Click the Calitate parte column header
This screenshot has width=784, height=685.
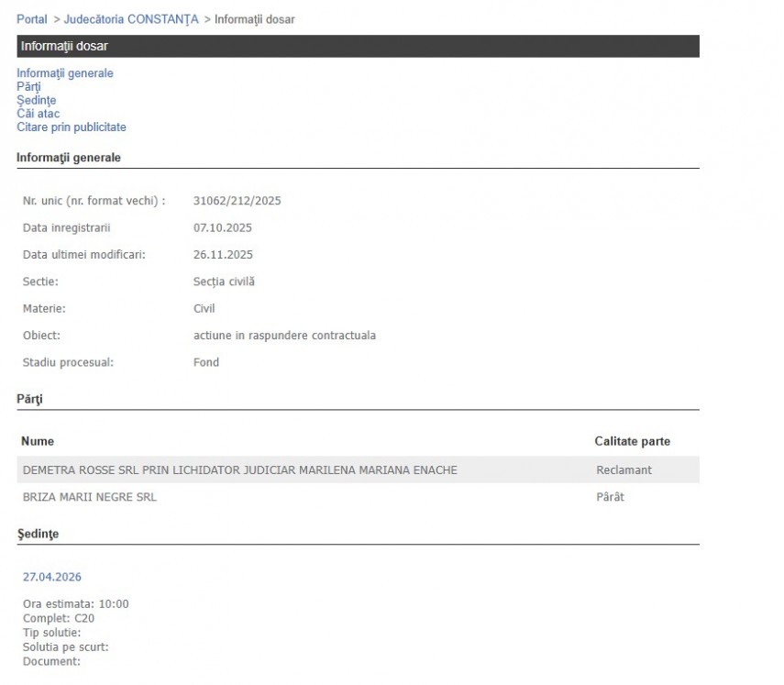pos(632,441)
